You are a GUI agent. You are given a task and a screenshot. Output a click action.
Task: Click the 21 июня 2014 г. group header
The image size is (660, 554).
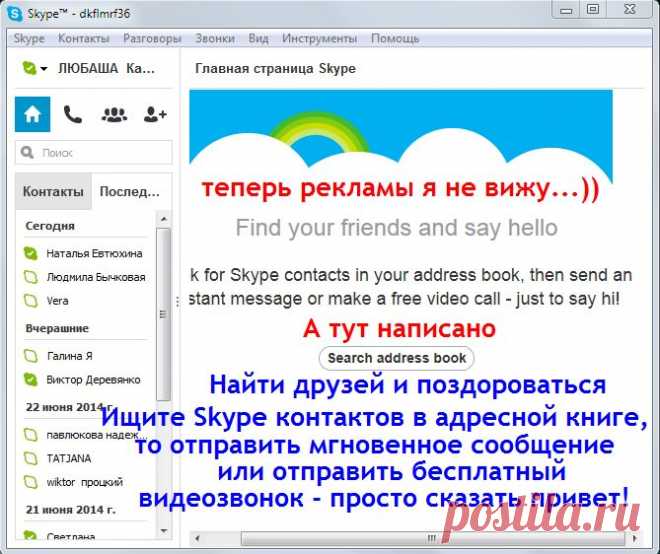71,509
